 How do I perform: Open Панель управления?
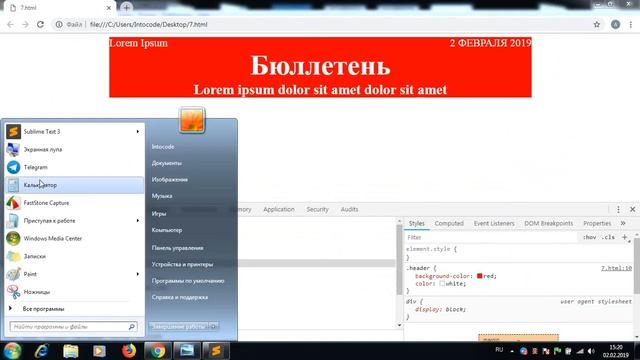pos(178,248)
